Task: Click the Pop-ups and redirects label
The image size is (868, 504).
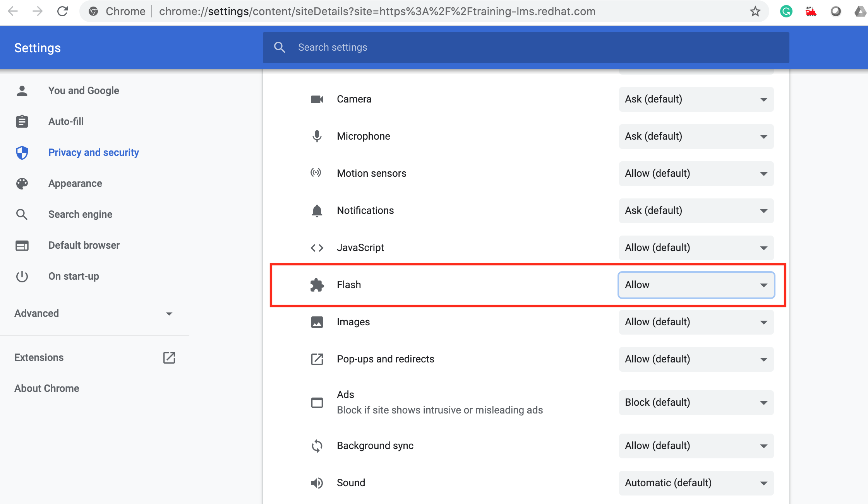Action: tap(386, 359)
